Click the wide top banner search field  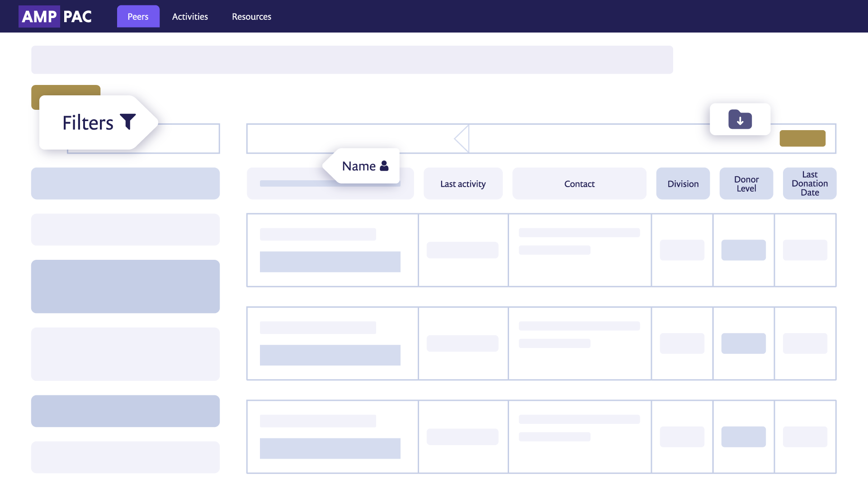(x=352, y=60)
